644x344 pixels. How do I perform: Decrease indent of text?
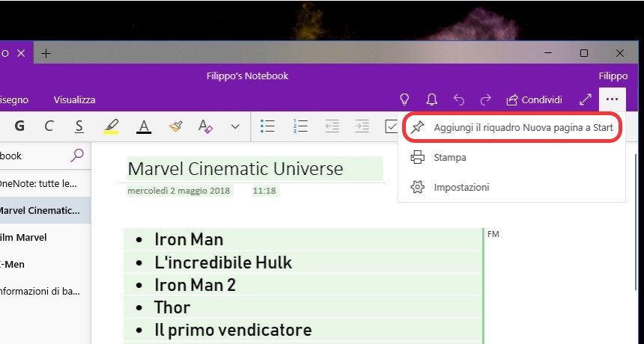coord(332,126)
